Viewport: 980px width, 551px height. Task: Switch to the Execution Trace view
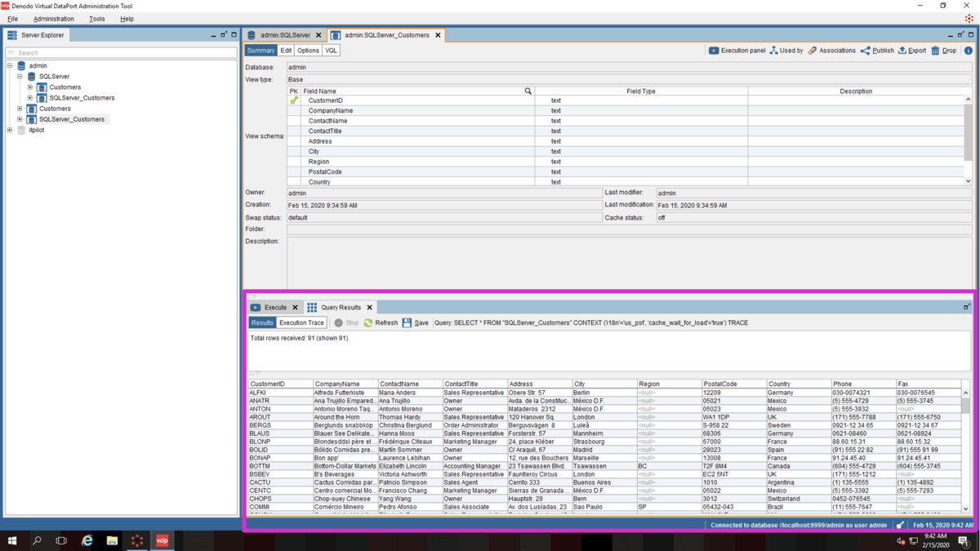[301, 323]
